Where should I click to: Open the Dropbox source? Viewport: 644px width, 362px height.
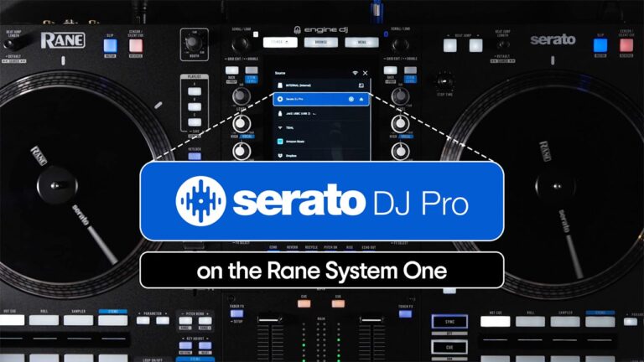click(x=322, y=156)
